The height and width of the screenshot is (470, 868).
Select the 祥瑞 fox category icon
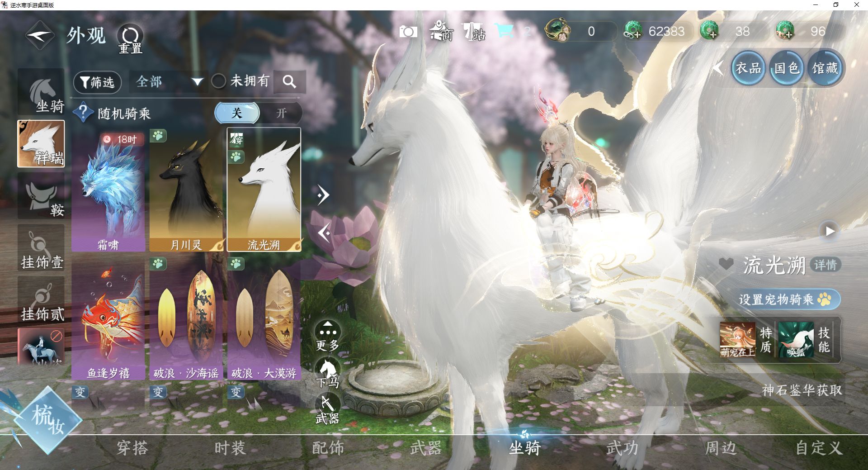coord(41,144)
